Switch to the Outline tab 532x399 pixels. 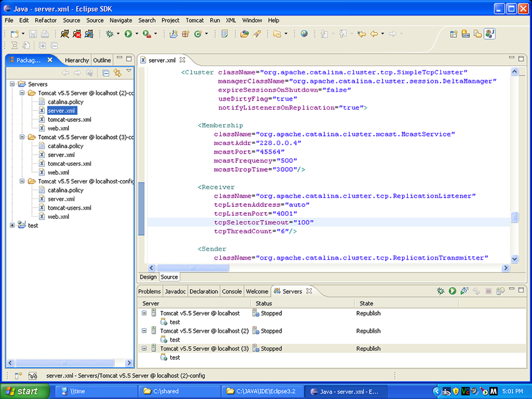(102, 60)
